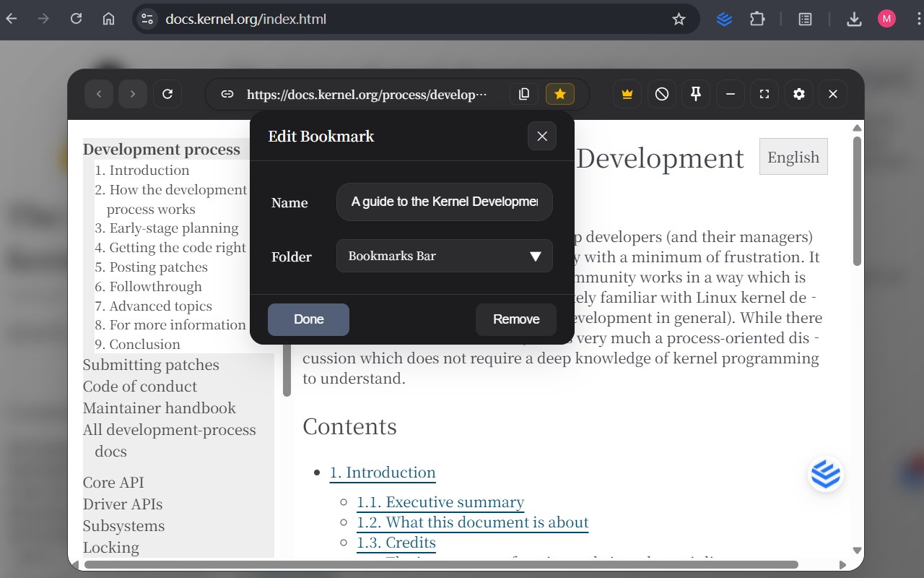Select sidebar item Early-stage planning
This screenshot has width=924, height=578.
point(167,228)
